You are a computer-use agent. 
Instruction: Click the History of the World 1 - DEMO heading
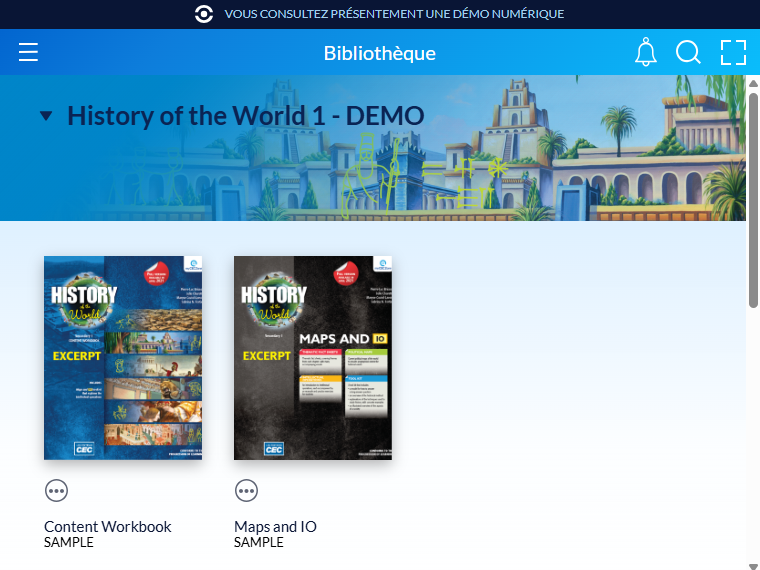[x=246, y=116]
